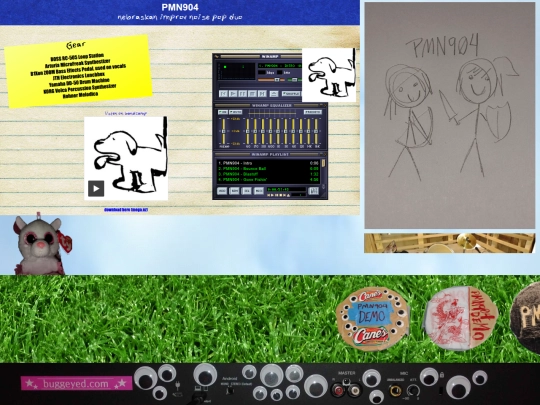This screenshot has height=405, width=540.
Task: Toggle Winamp shuffle button
Action: (291, 94)
